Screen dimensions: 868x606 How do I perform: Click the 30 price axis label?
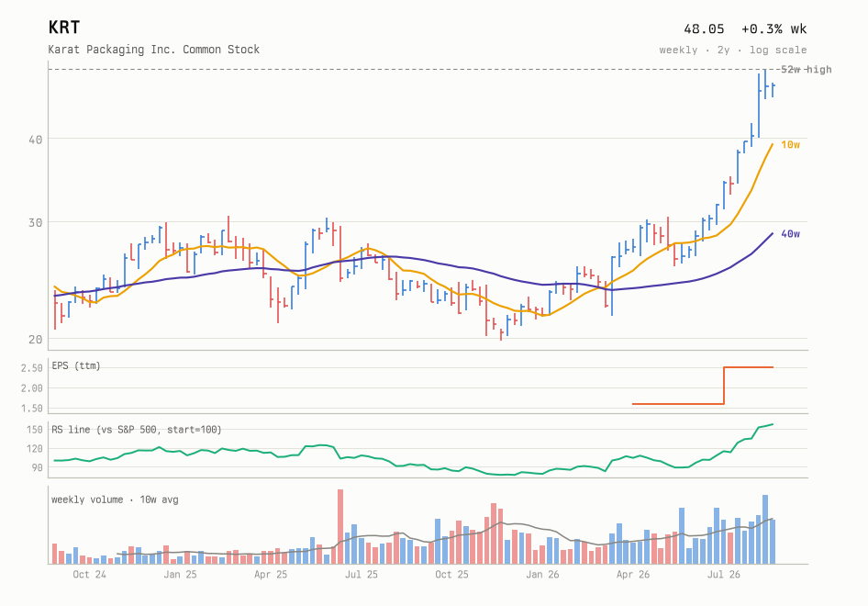(x=36, y=223)
